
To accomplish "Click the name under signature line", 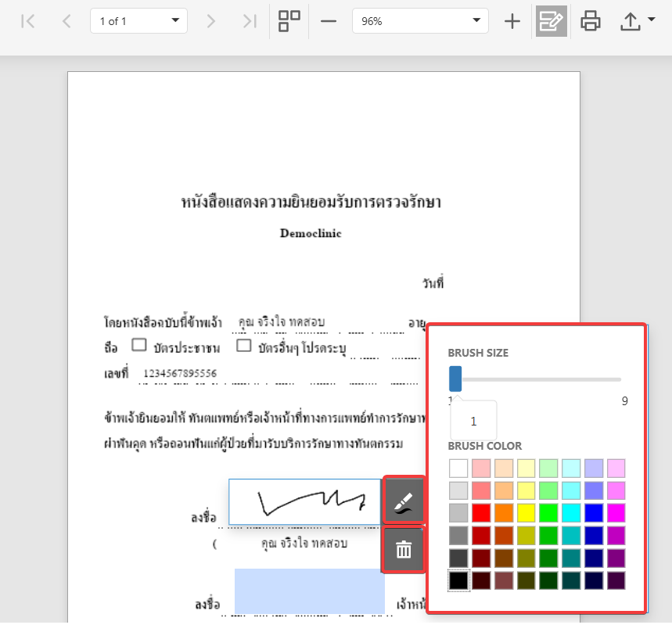I will 304,544.
